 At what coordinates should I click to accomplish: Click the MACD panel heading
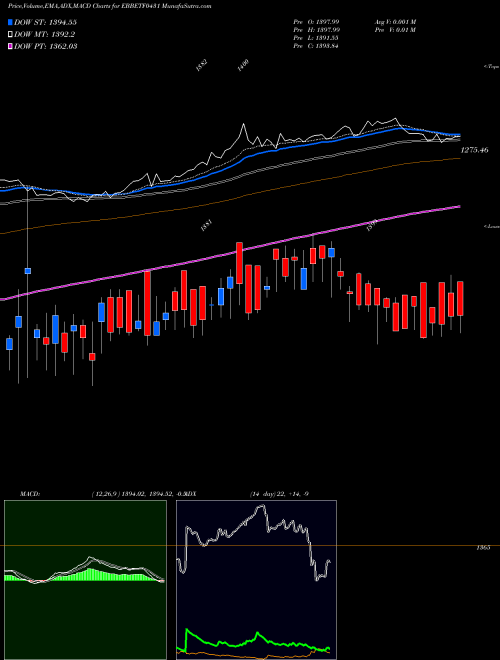[29, 494]
